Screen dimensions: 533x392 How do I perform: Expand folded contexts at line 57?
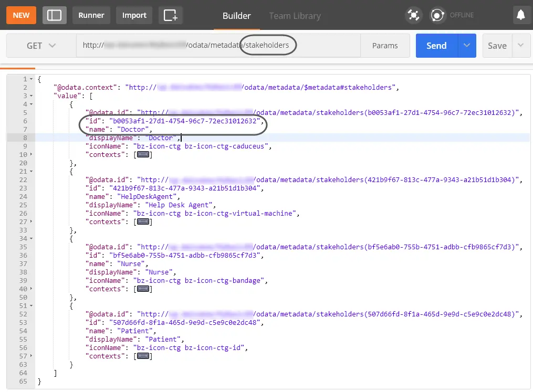click(x=32, y=356)
